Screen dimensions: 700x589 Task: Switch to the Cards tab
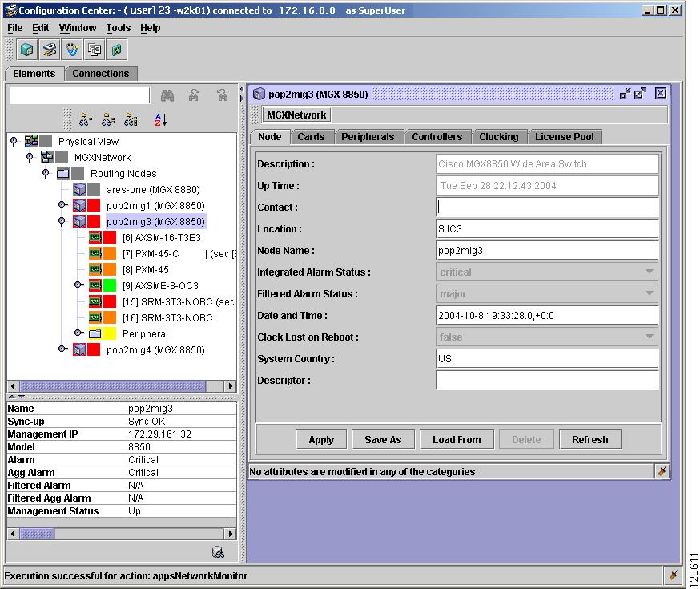[311, 137]
